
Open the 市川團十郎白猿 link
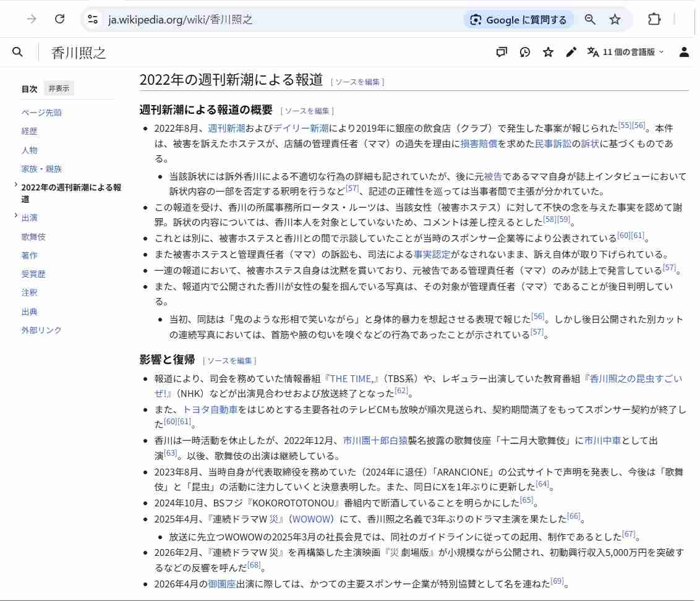375,441
